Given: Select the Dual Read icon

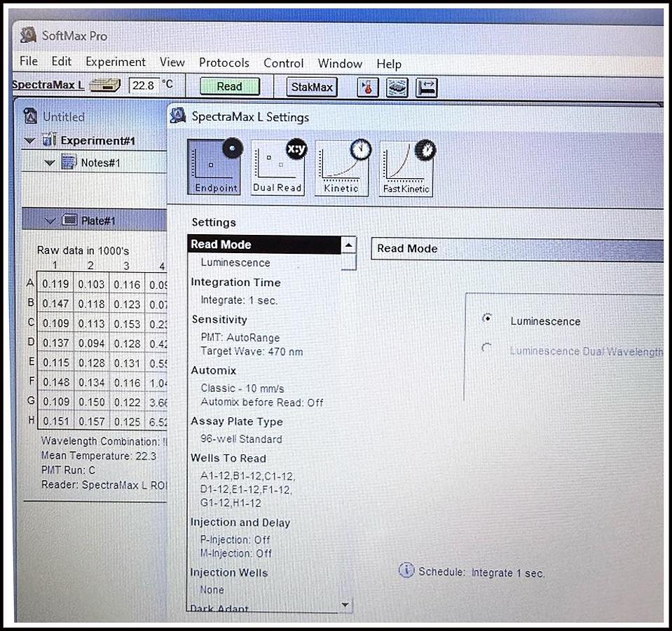Looking at the screenshot, I should [277, 167].
